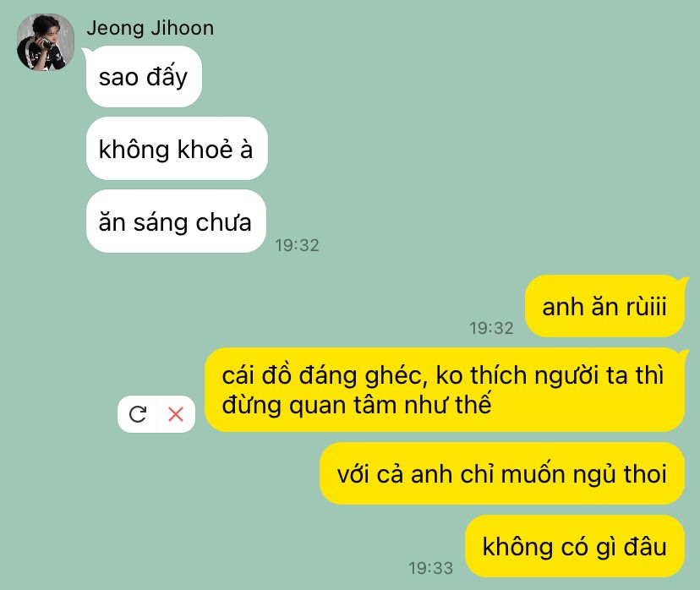Tap the 'cái đồ đáng ghéc' long message

click(x=444, y=390)
